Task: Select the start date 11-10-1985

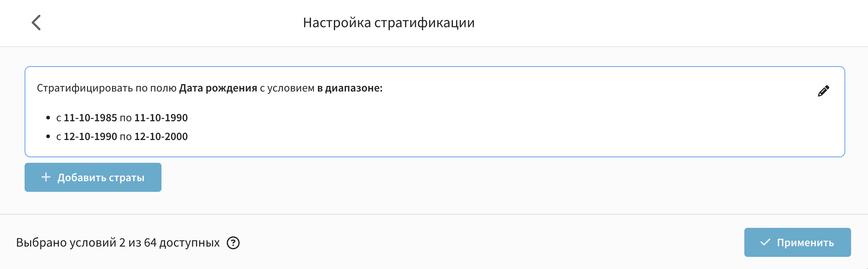Action: [90, 118]
